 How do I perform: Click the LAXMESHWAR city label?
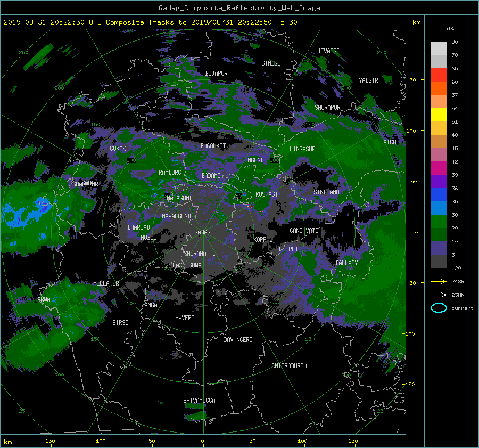[x=188, y=265]
